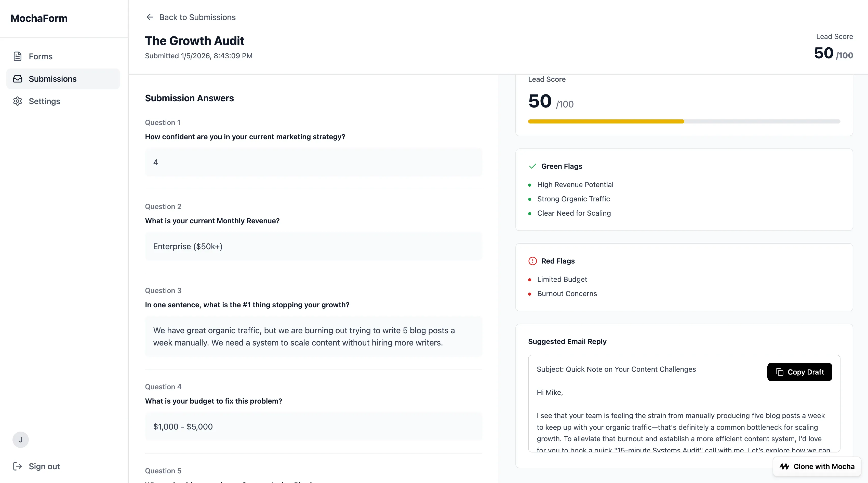This screenshot has height=483, width=868.
Task: Click the Copy Draft button
Action: (x=800, y=372)
